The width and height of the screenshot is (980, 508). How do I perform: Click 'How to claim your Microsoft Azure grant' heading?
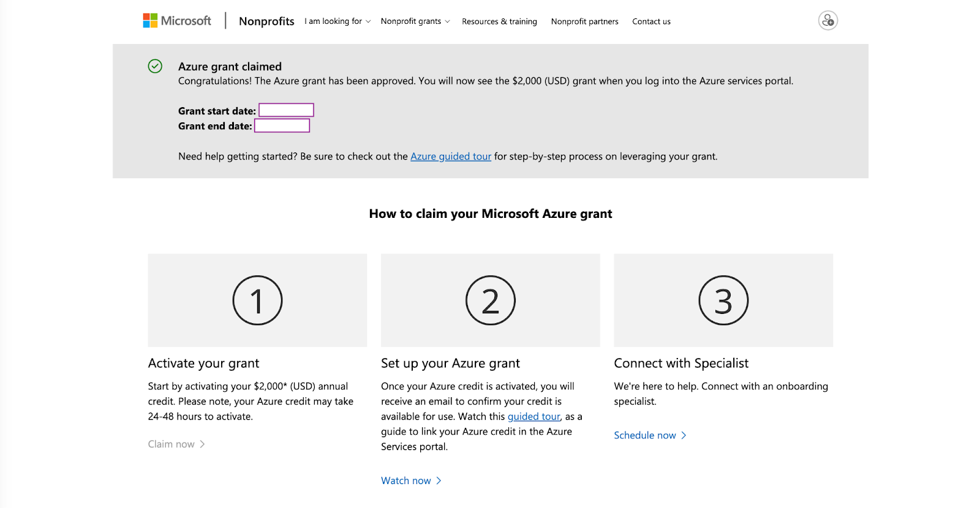[491, 214]
